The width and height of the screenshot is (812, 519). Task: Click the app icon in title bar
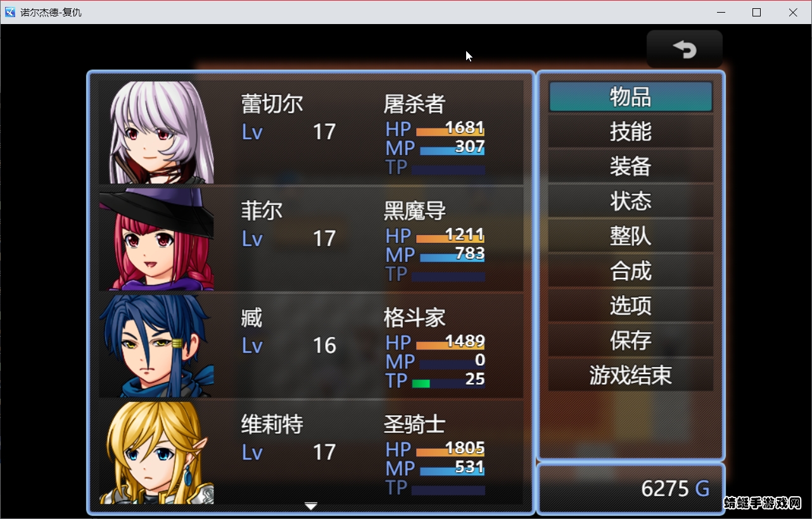click(10, 12)
